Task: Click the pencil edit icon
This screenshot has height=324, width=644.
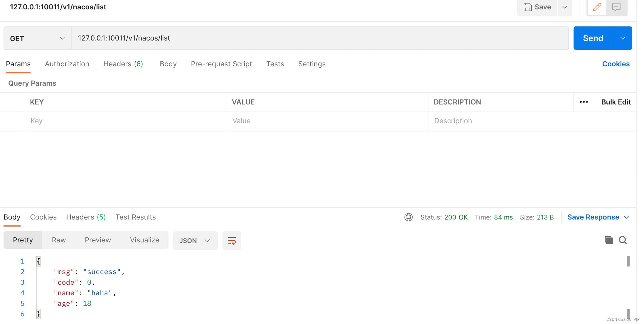Action: point(597,7)
